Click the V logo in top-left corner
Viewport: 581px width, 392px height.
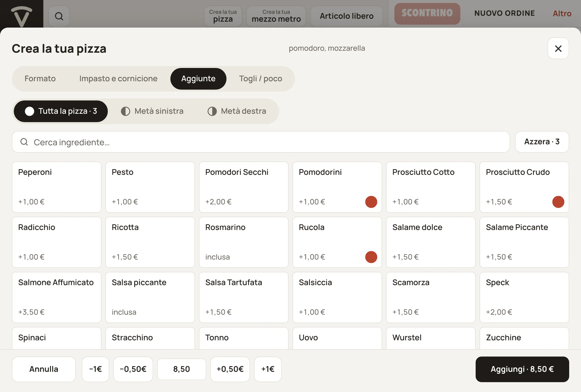[x=22, y=16]
